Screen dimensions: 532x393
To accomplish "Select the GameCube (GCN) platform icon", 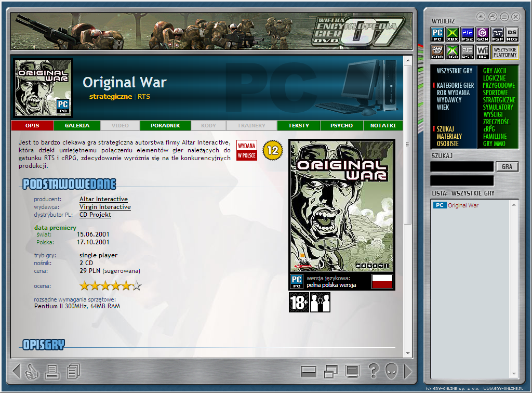I will click(x=482, y=34).
